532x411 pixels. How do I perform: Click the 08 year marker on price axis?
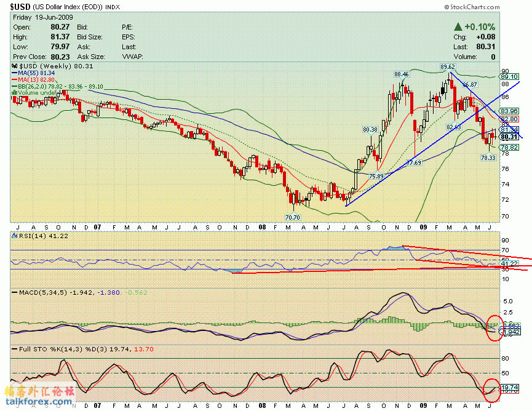click(x=261, y=226)
